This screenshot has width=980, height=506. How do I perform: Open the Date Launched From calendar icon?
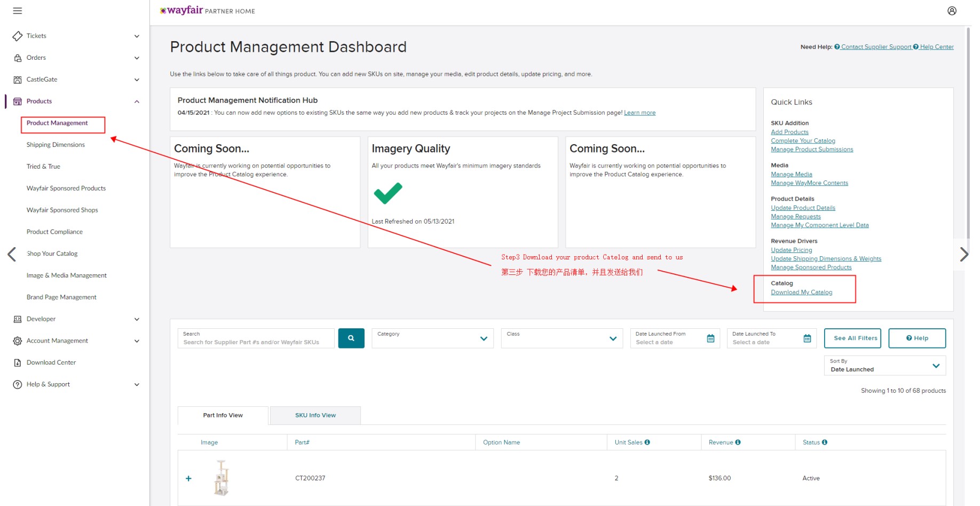pos(710,338)
